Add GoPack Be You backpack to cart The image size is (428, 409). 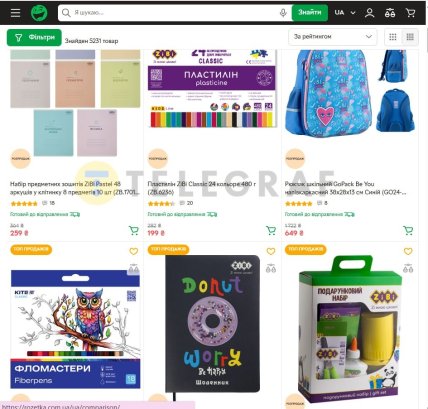(x=408, y=230)
